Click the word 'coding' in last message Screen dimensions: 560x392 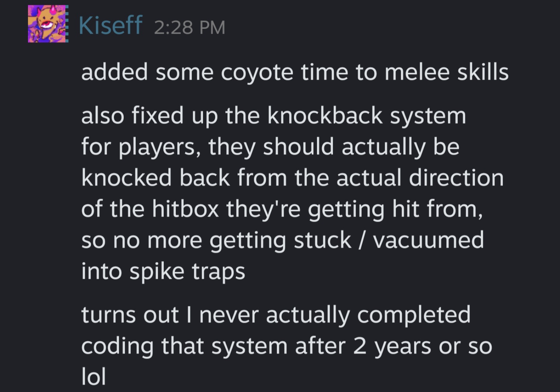[117, 347]
